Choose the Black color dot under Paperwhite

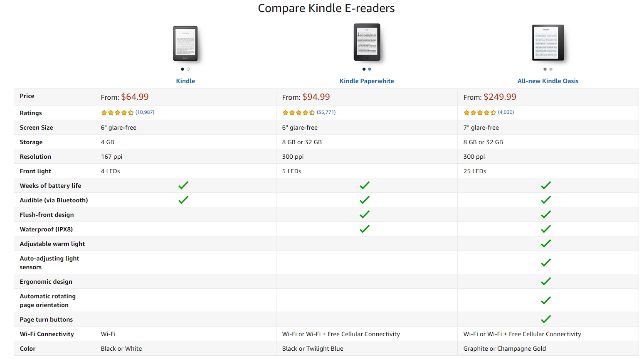tap(364, 69)
